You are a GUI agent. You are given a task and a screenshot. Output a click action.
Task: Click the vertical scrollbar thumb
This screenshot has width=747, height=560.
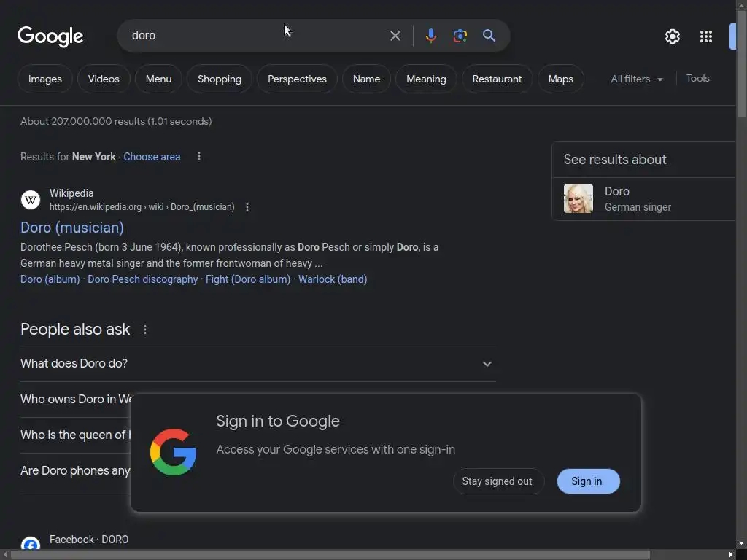tap(742, 63)
